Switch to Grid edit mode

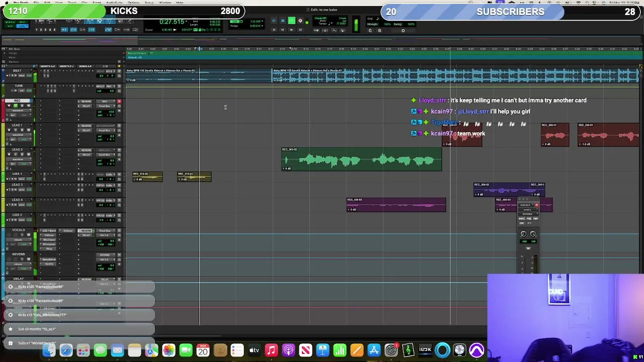click(22, 26)
